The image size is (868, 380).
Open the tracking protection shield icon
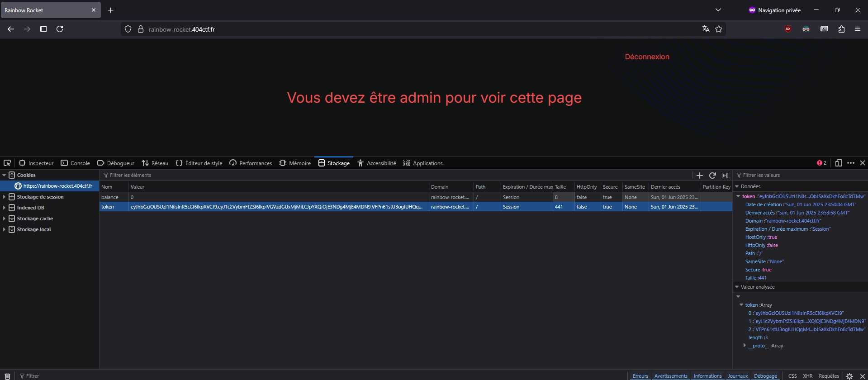point(128,29)
